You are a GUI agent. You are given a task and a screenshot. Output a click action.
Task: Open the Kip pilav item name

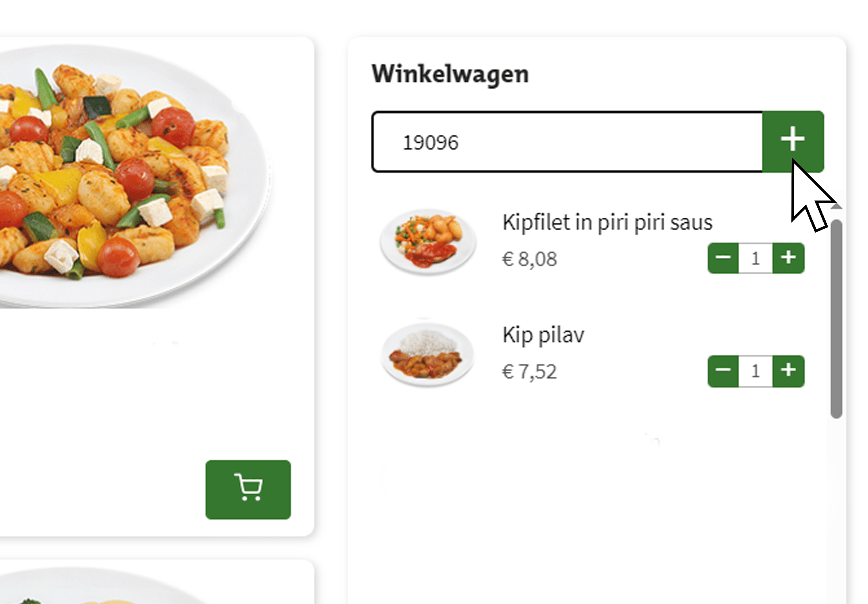[543, 335]
